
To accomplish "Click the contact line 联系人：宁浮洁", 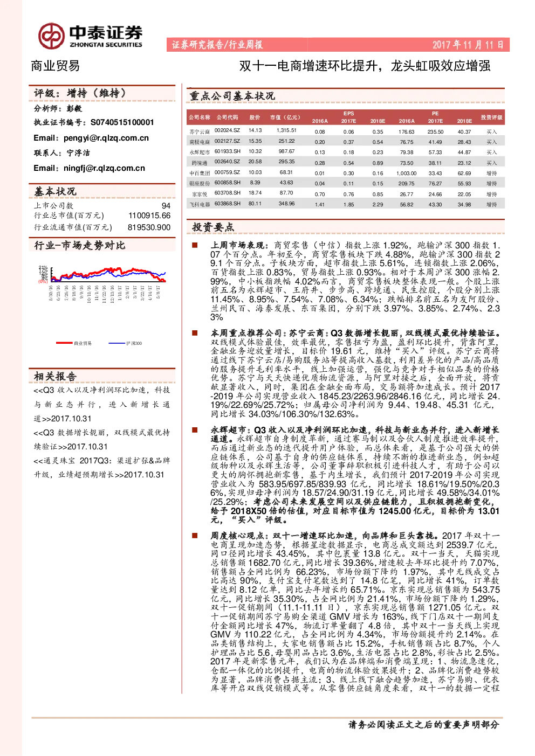I will [61, 153].
